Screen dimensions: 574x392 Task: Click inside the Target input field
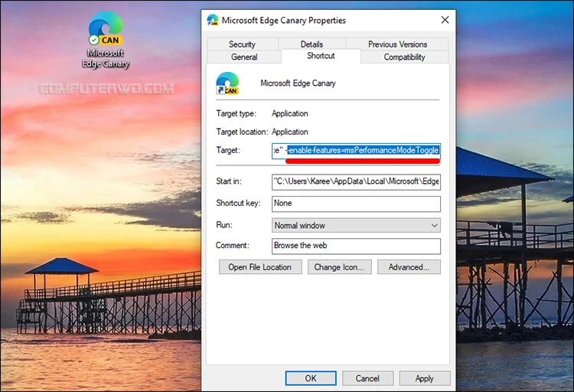356,151
